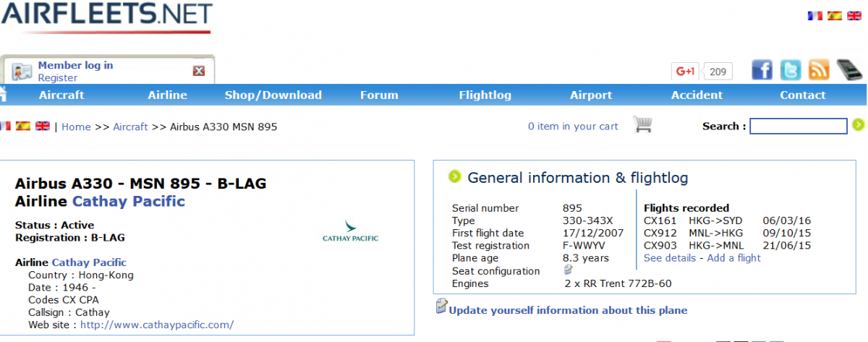Open the cathaypacific.com web site link
The width and height of the screenshot is (868, 342).
coord(157,325)
